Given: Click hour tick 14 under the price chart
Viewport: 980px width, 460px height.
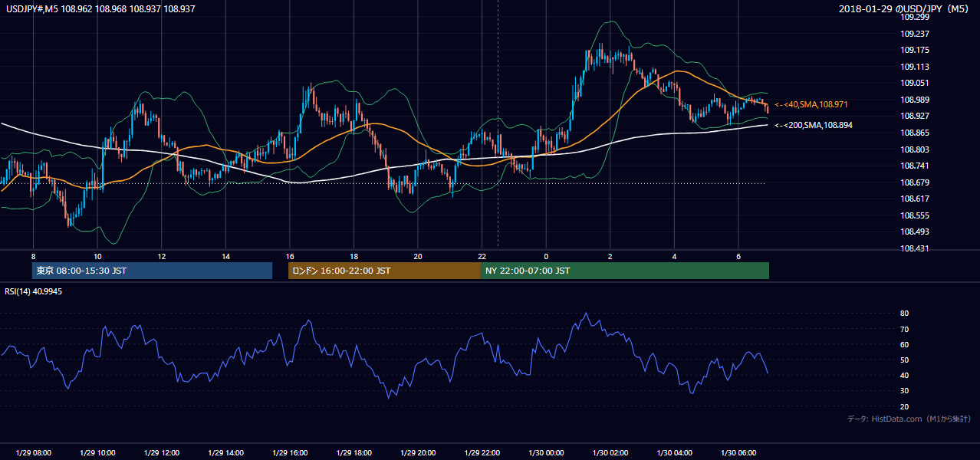Looking at the screenshot, I should (225, 256).
